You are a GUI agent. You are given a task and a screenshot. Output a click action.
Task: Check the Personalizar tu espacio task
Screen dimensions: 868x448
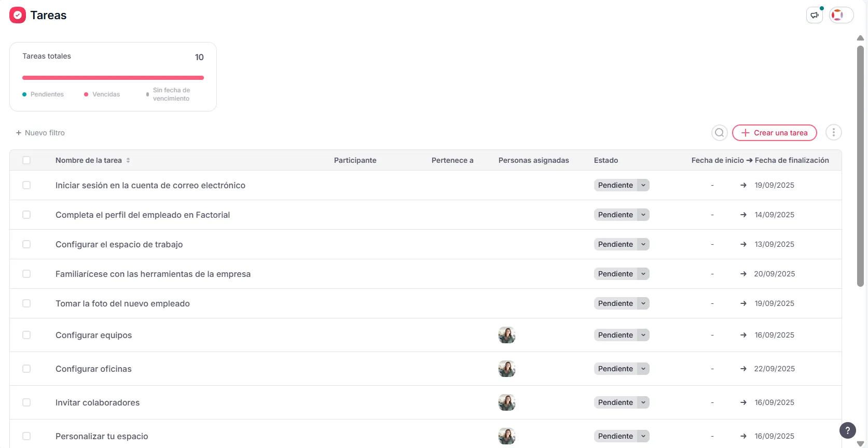click(26, 436)
